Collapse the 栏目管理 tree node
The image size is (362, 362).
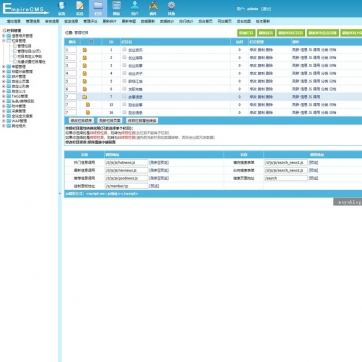(x=4, y=41)
